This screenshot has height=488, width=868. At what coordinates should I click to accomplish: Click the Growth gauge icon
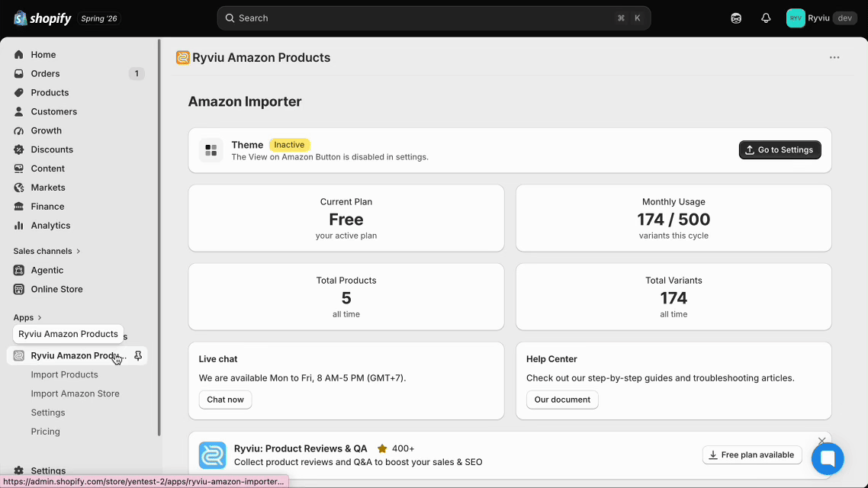tap(19, 130)
